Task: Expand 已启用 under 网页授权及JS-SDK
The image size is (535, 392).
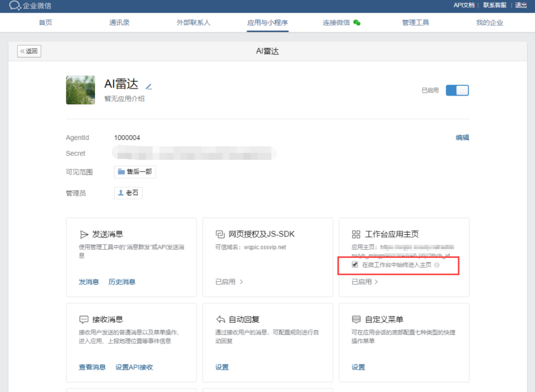Action: 229,282
